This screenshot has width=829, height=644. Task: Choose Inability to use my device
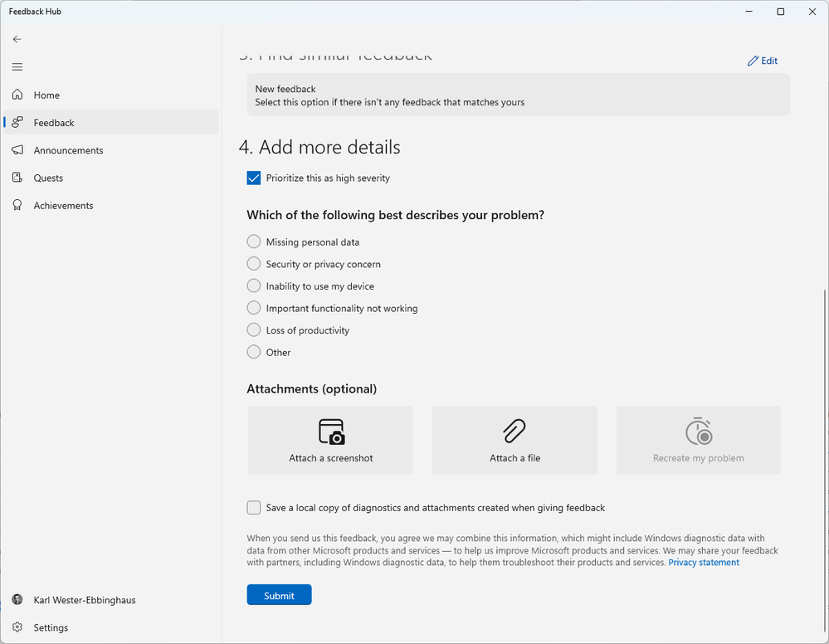click(x=254, y=286)
